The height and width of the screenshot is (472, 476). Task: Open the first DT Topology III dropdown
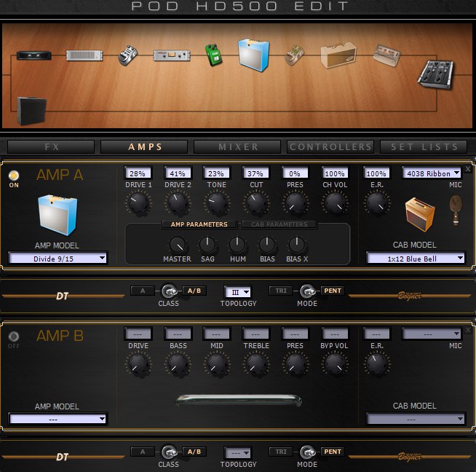(x=238, y=292)
